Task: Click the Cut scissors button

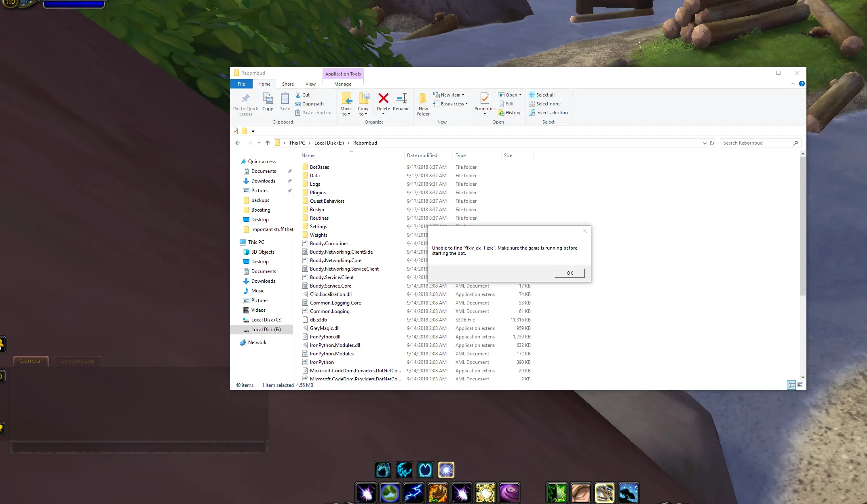Action: (x=302, y=95)
